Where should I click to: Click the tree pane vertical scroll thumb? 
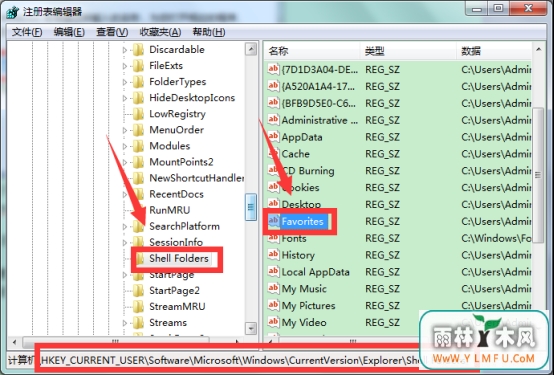pos(251,207)
